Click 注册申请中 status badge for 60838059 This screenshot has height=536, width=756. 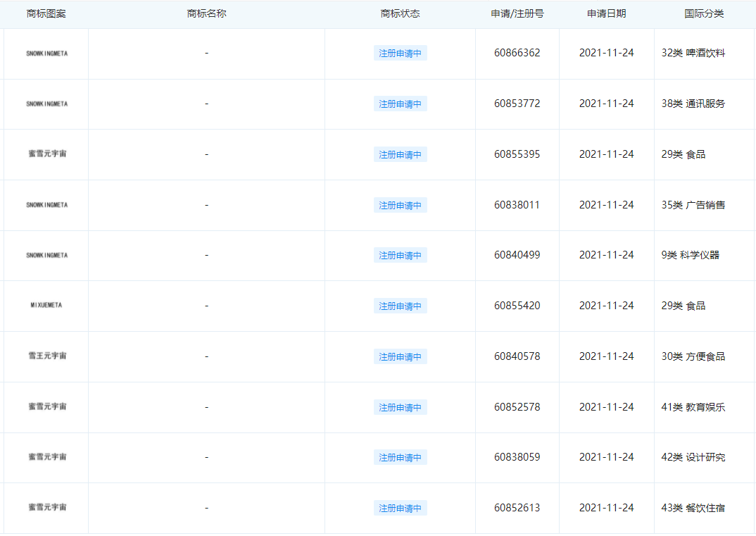click(x=401, y=457)
